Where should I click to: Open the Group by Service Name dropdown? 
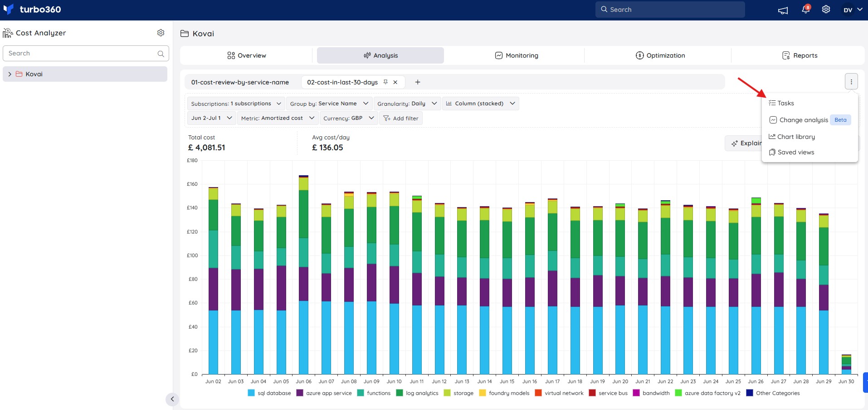point(329,104)
